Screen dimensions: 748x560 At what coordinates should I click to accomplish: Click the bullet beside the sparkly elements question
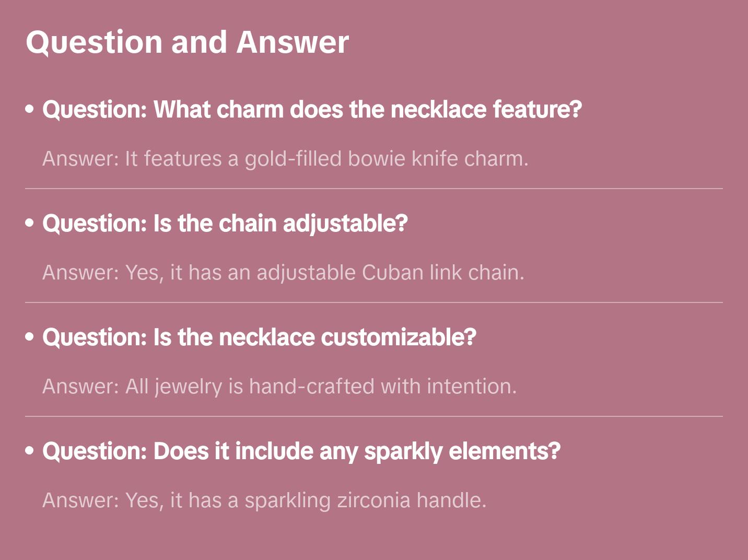(30, 451)
